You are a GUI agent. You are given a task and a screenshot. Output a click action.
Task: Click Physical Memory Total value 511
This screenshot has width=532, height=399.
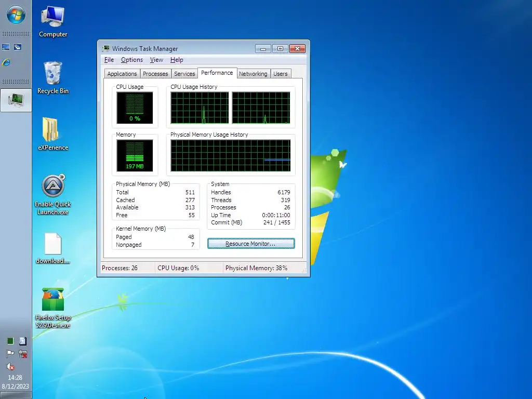[x=190, y=192]
